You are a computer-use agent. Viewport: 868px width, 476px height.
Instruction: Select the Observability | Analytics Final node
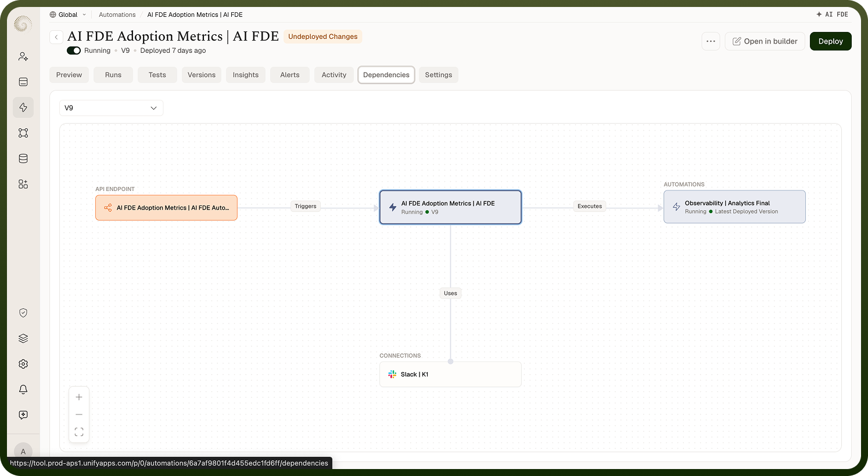[735, 207]
